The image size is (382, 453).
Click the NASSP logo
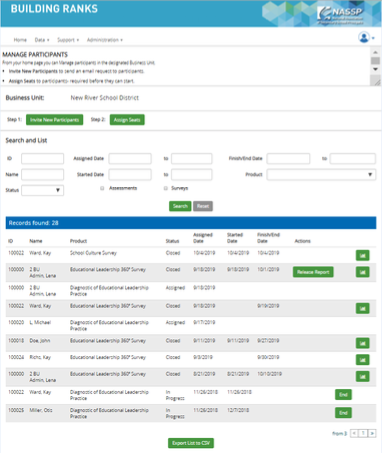[x=340, y=15]
